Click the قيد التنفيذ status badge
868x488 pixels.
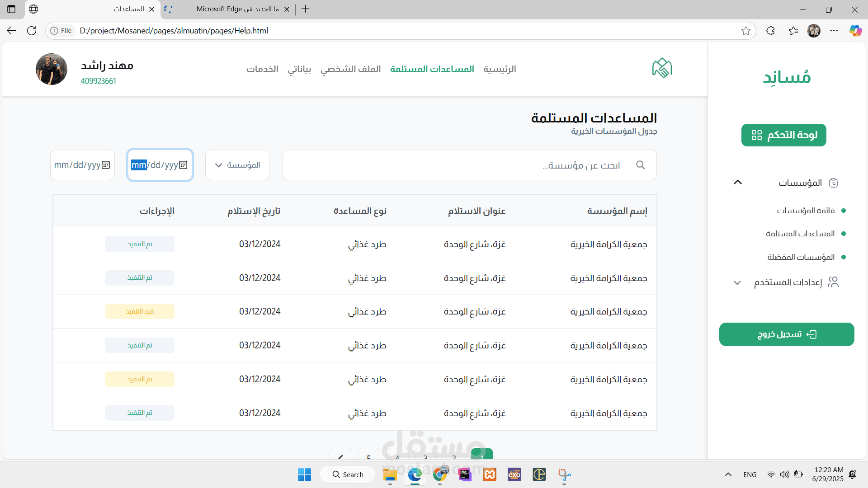pyautogui.click(x=140, y=311)
